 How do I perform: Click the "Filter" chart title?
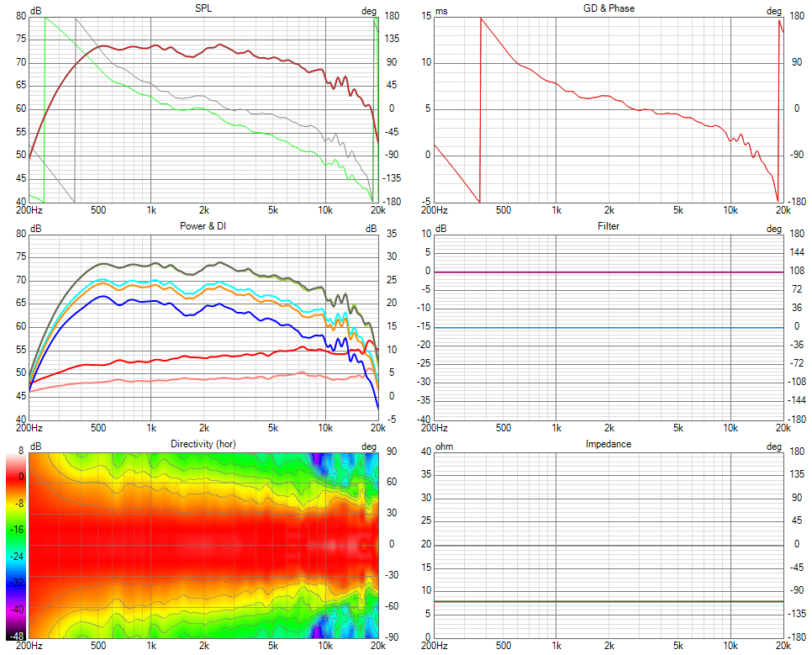[x=609, y=226]
